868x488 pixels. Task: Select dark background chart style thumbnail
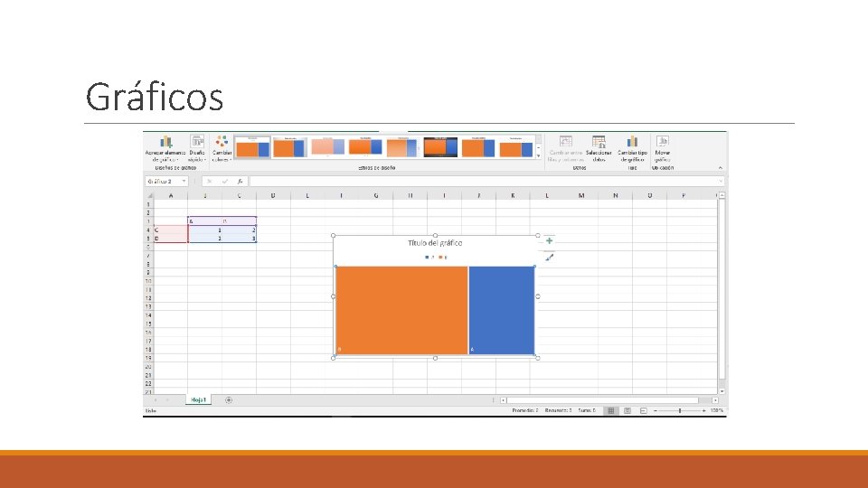[440, 147]
